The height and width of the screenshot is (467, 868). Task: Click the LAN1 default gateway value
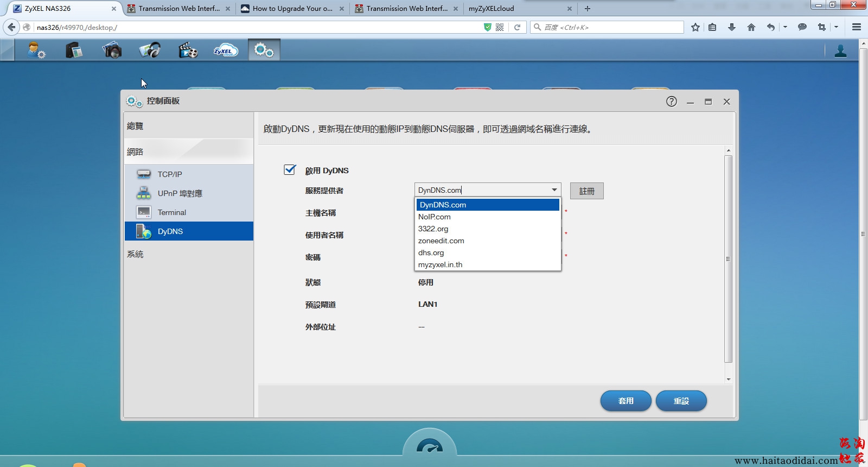[427, 304]
